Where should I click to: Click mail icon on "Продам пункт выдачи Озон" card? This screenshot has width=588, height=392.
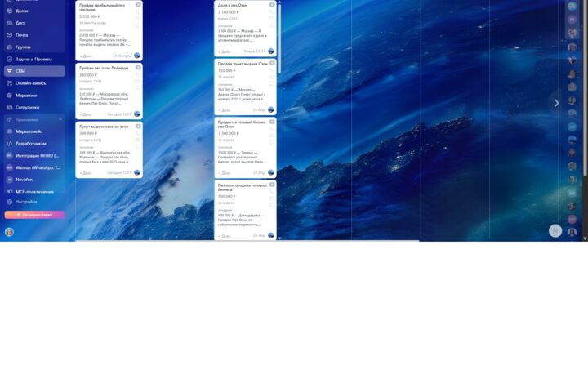272,78
